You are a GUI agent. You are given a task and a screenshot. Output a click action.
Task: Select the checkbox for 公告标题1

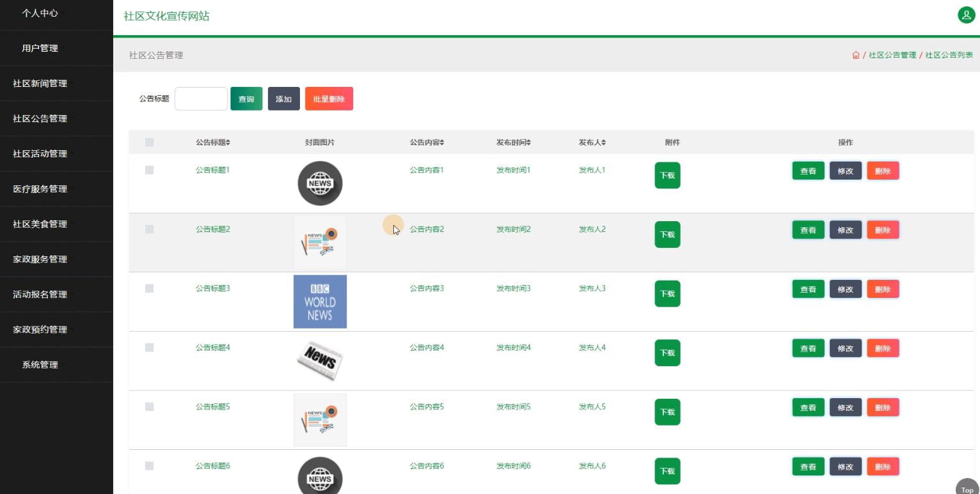150,170
